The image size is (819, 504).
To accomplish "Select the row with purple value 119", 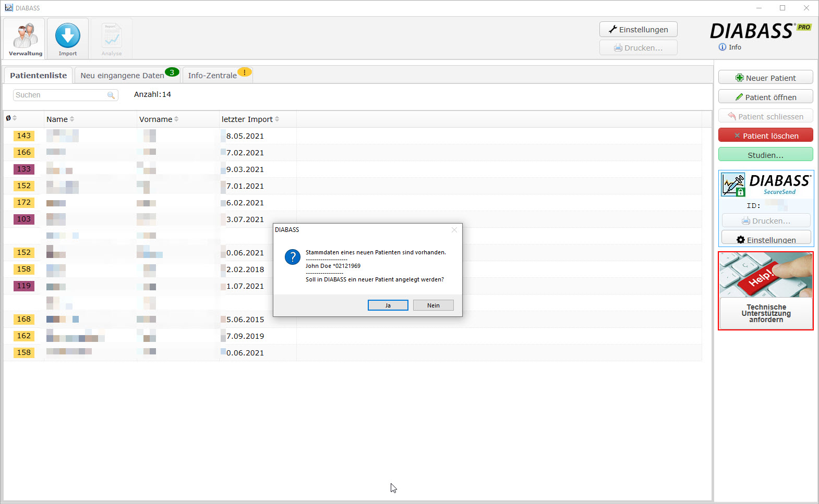I will coord(353,286).
